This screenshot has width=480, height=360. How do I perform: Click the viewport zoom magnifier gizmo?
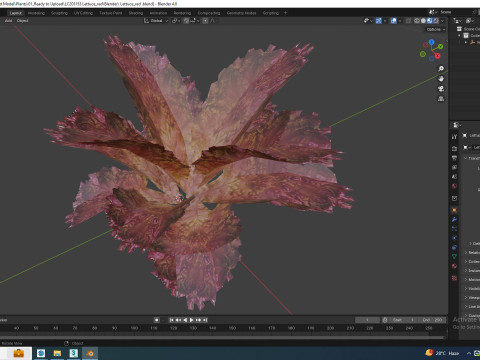[x=441, y=69]
